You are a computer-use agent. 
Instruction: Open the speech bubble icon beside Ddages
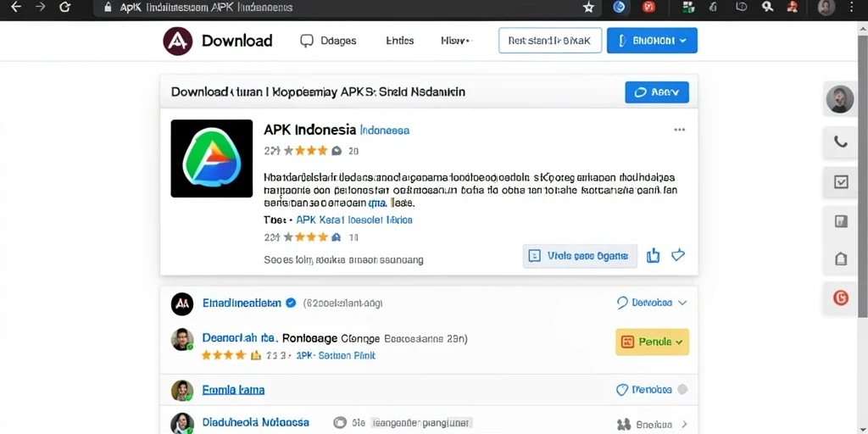coord(307,41)
